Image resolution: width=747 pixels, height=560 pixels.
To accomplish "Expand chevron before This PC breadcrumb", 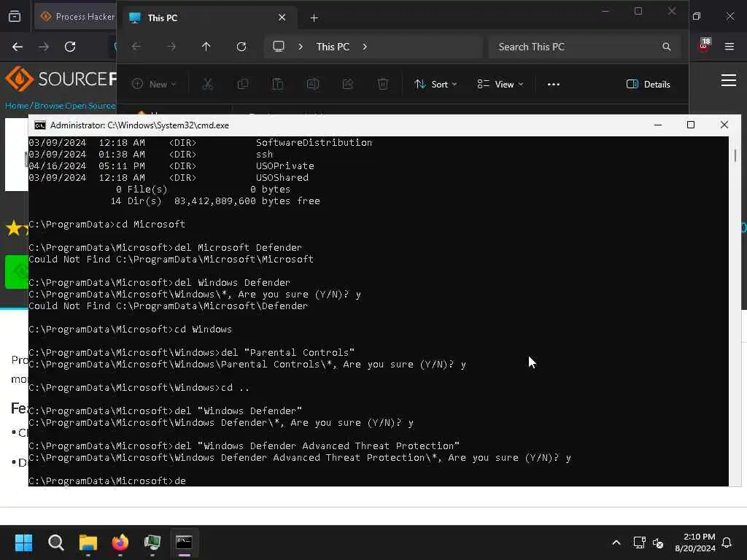I will pos(301,47).
